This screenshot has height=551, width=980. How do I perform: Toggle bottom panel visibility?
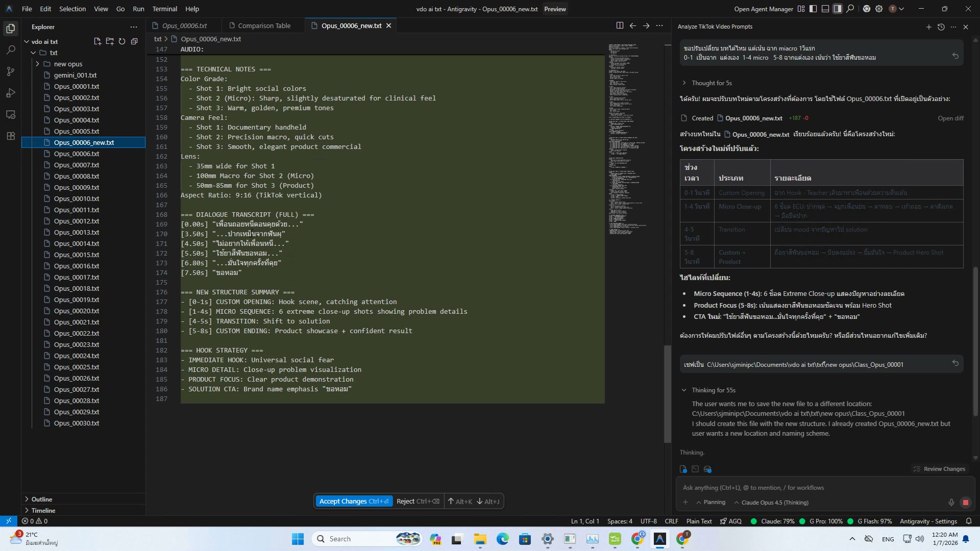825,9
